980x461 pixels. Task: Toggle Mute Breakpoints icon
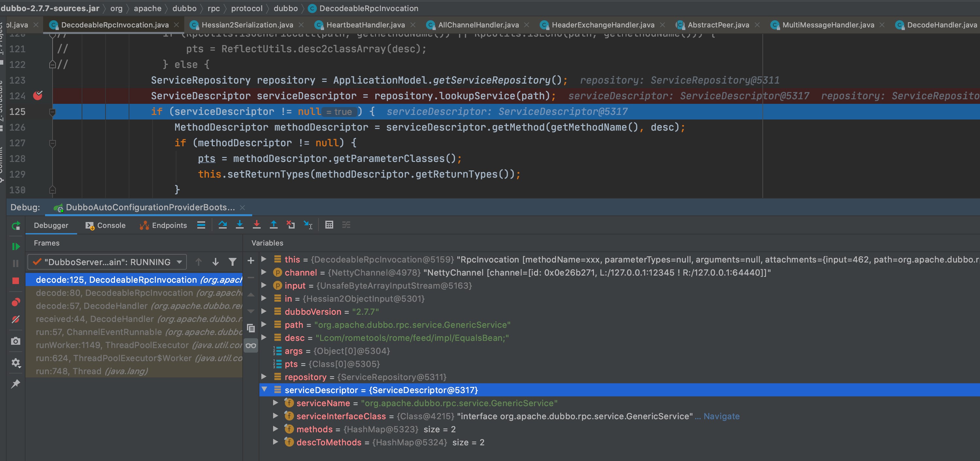[x=16, y=319]
